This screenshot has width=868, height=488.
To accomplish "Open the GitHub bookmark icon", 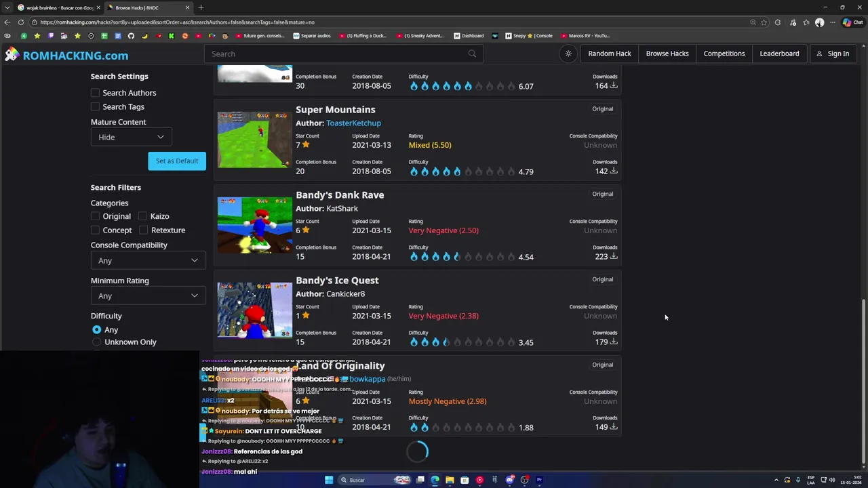I will [131, 36].
